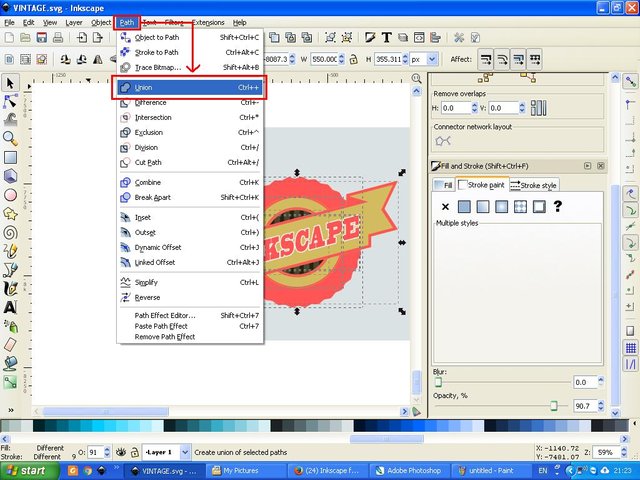Adjust the H height spinner arrows

click(405, 60)
